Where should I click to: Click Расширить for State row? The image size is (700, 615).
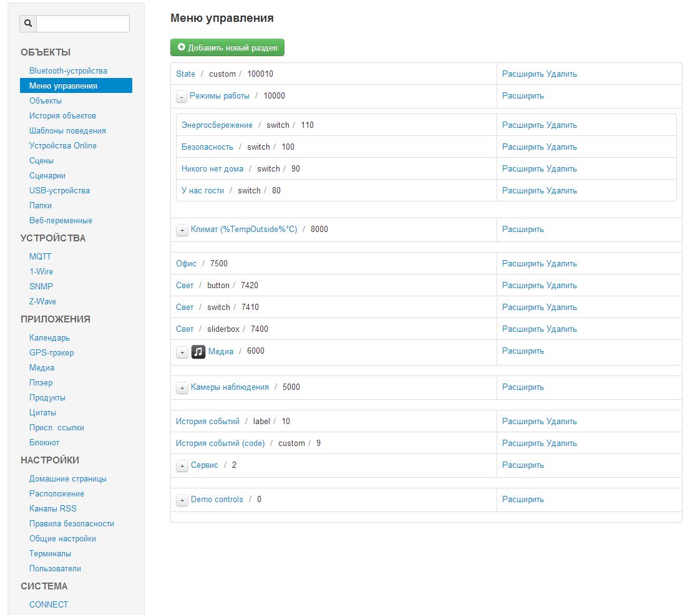(523, 74)
